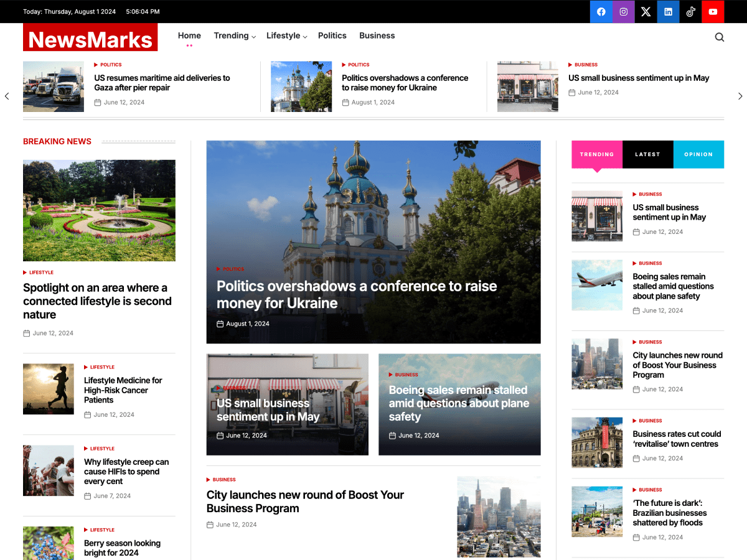Click the search magnifier icon

coord(719,37)
